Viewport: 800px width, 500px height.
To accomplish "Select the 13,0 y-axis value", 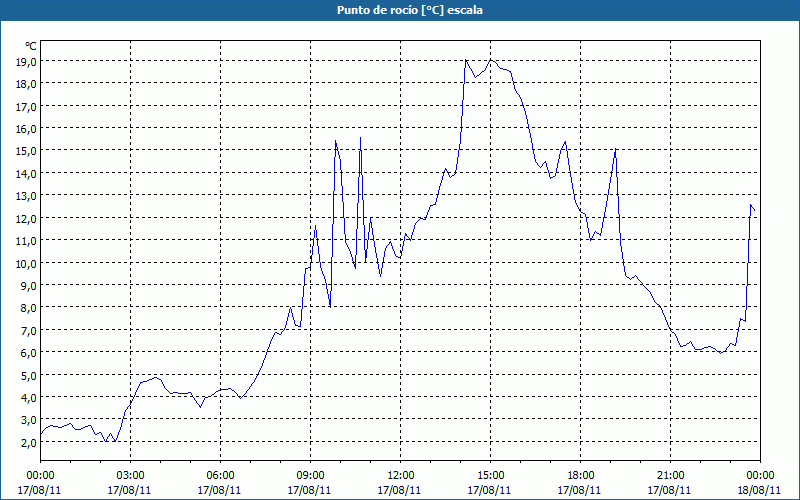I will click(x=26, y=196).
